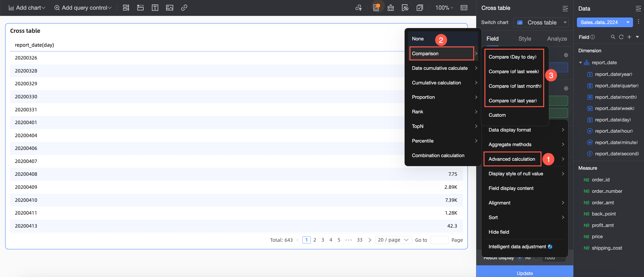Go to page 5 of the table

click(x=339, y=240)
